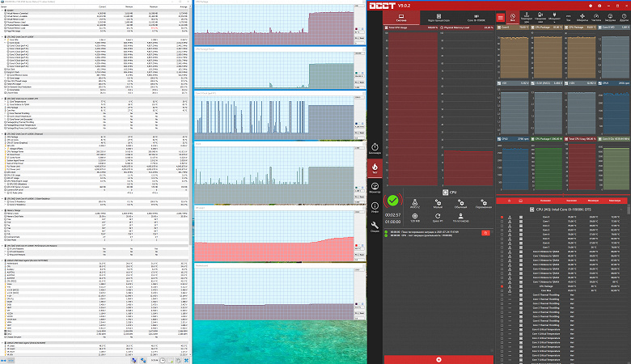This screenshot has width=631, height=364.
Task: Click the close X icon in HWiNFO bottom toolbar
Action: click(186, 361)
